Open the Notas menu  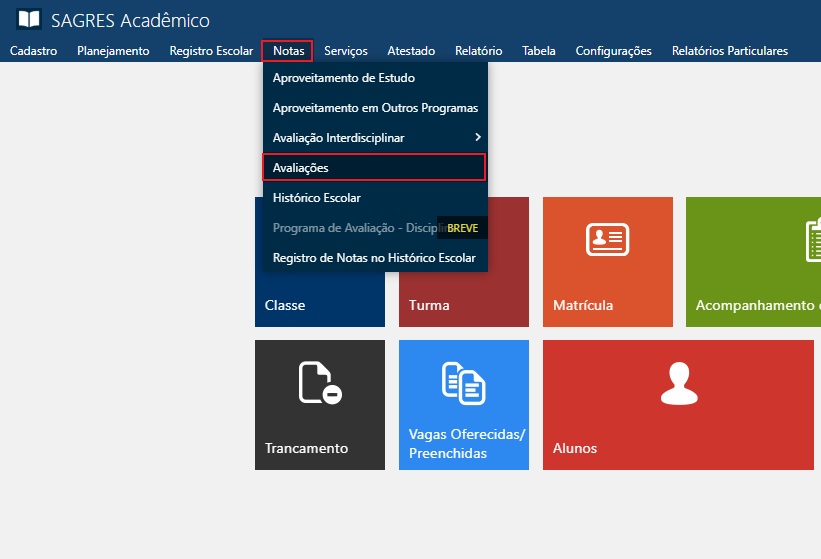click(288, 51)
